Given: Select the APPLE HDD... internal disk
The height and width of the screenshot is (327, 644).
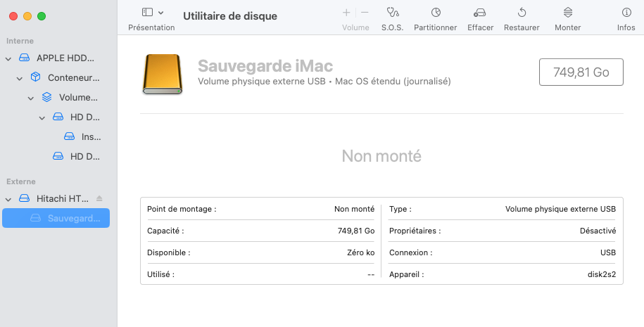Looking at the screenshot, I should pyautogui.click(x=65, y=58).
